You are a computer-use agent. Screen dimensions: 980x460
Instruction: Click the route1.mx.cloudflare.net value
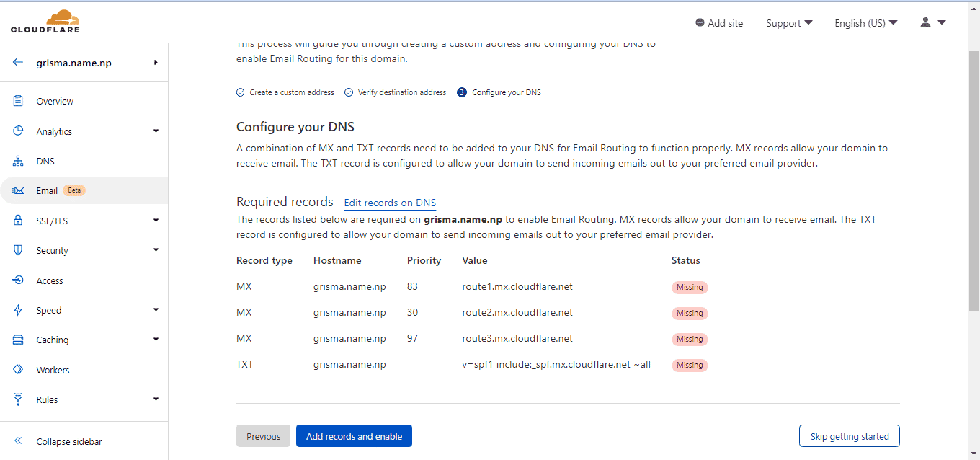[x=517, y=286]
